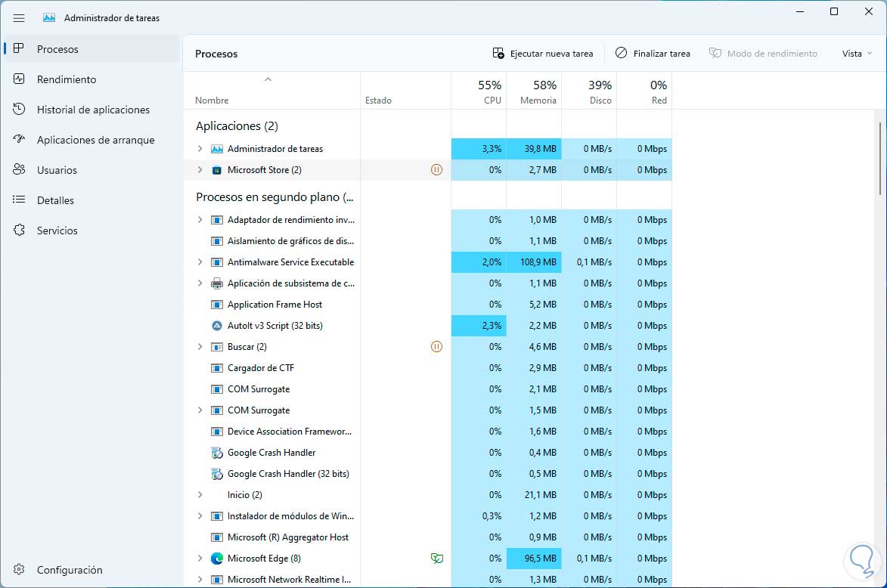Click the Aplicaciones (2) group header

tap(237, 126)
